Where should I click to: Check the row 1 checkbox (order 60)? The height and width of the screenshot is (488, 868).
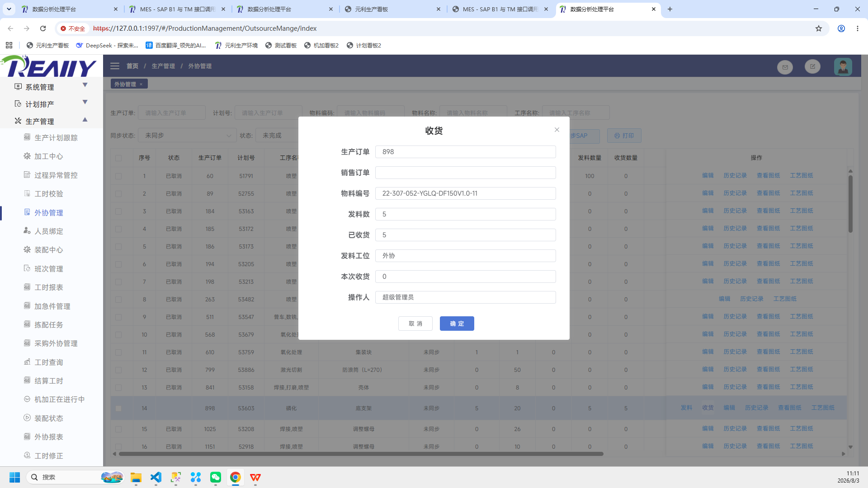(118, 176)
